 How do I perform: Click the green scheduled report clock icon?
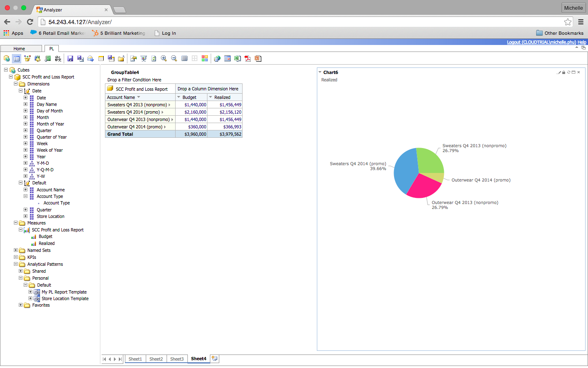48,58
